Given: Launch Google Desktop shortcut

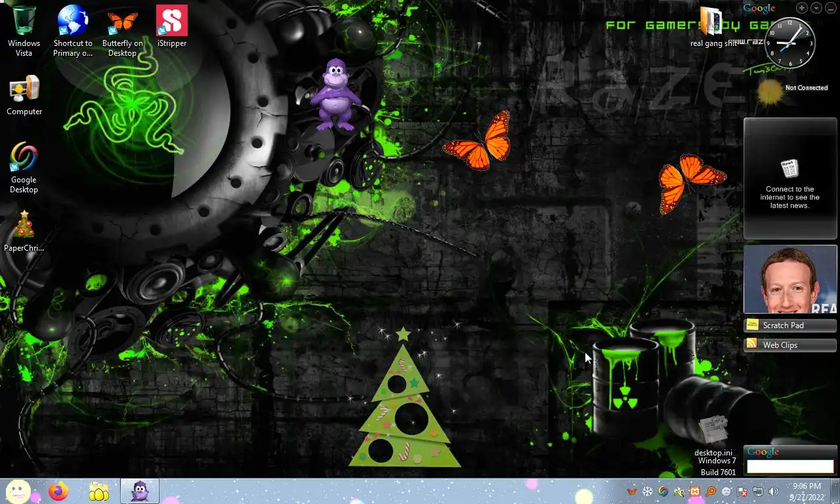Looking at the screenshot, I should click(24, 168).
